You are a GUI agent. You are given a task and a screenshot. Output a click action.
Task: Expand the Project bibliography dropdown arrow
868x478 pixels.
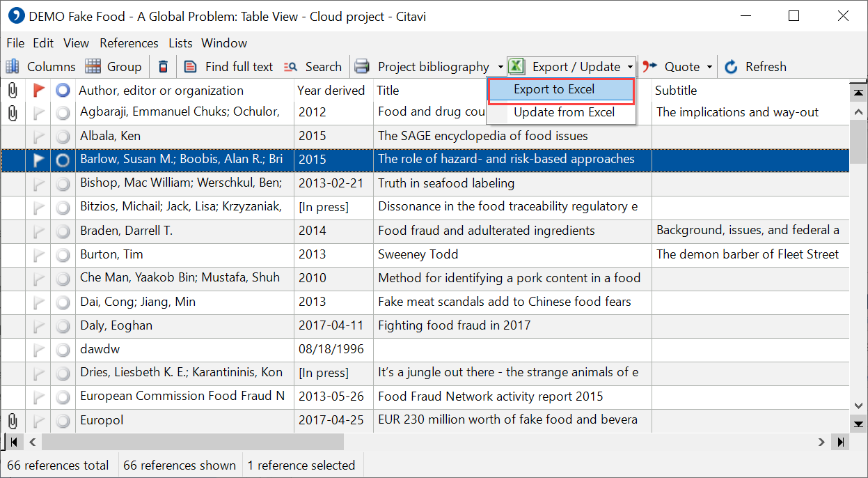[x=500, y=68]
